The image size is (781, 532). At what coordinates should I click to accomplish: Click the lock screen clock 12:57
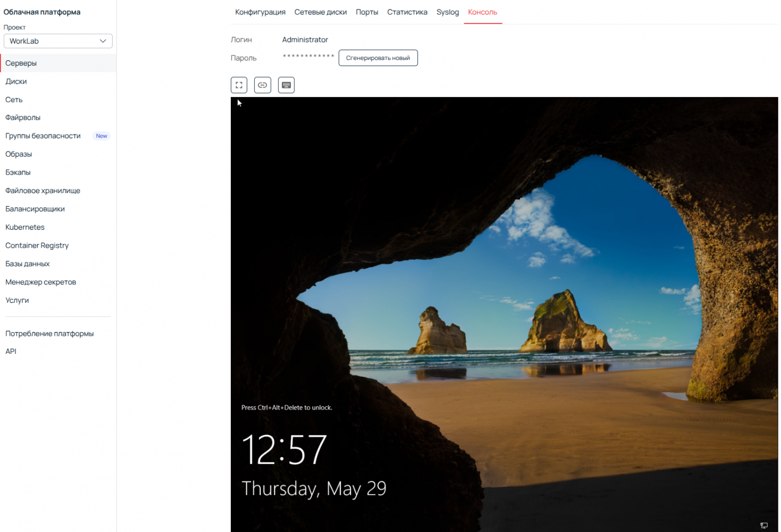click(x=284, y=449)
